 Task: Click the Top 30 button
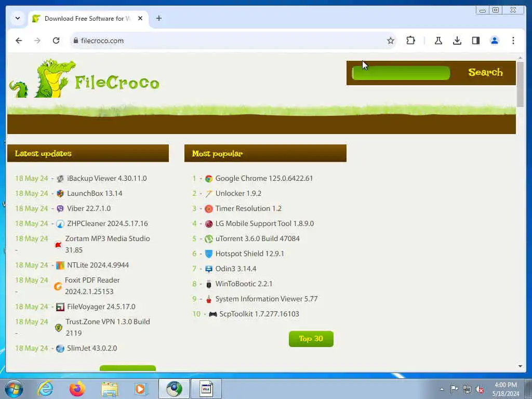[311, 339]
